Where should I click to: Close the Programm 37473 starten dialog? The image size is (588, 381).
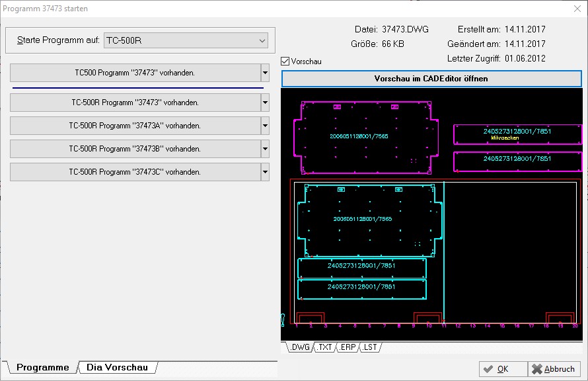[x=577, y=9]
